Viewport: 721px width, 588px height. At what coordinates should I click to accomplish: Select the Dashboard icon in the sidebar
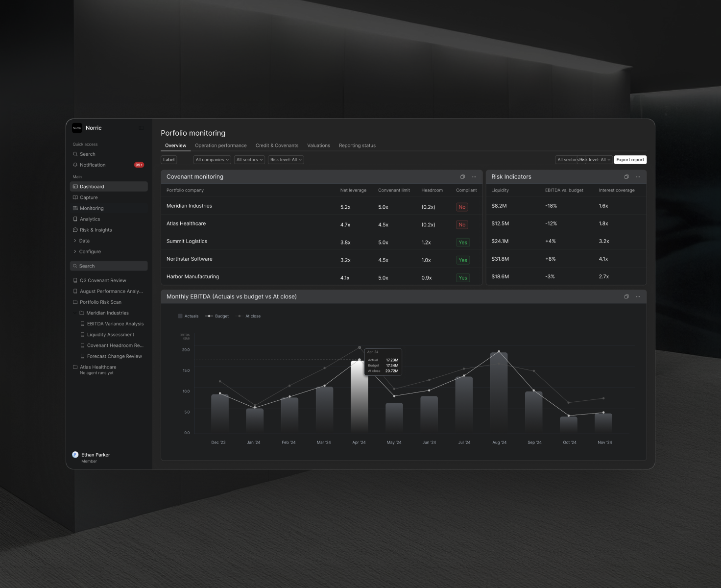click(x=75, y=187)
